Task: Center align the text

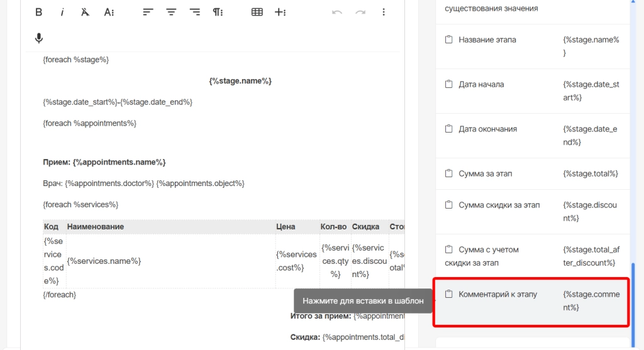Action: 171,12
